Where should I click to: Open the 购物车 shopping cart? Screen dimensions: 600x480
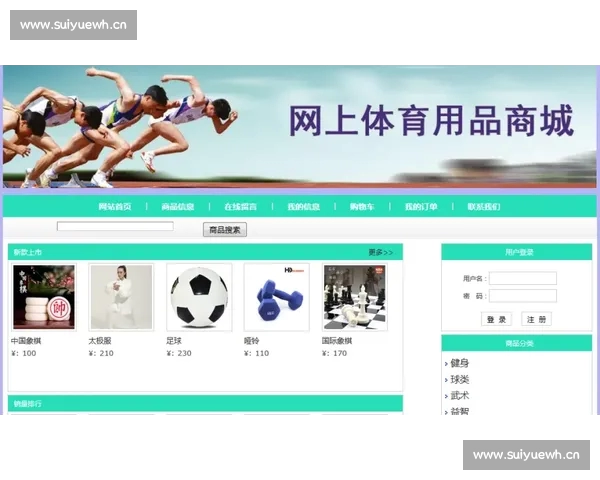click(362, 207)
